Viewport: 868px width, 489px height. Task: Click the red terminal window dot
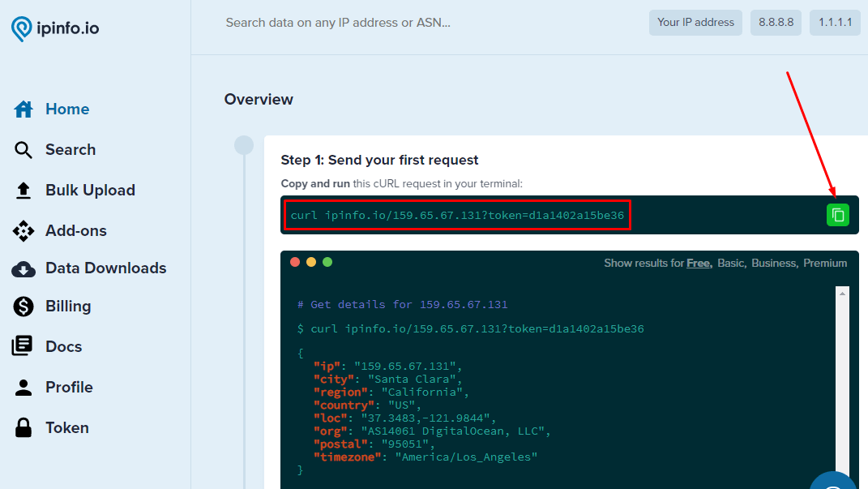click(x=295, y=262)
